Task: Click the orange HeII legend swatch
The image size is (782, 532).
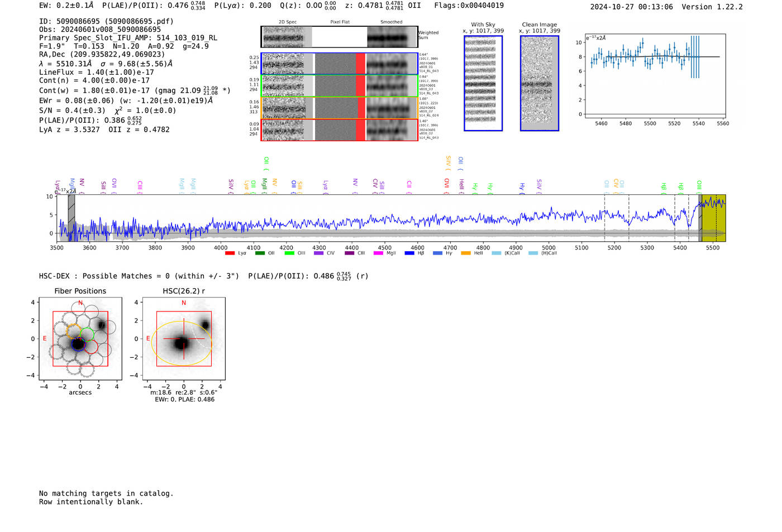Action: [x=466, y=253]
